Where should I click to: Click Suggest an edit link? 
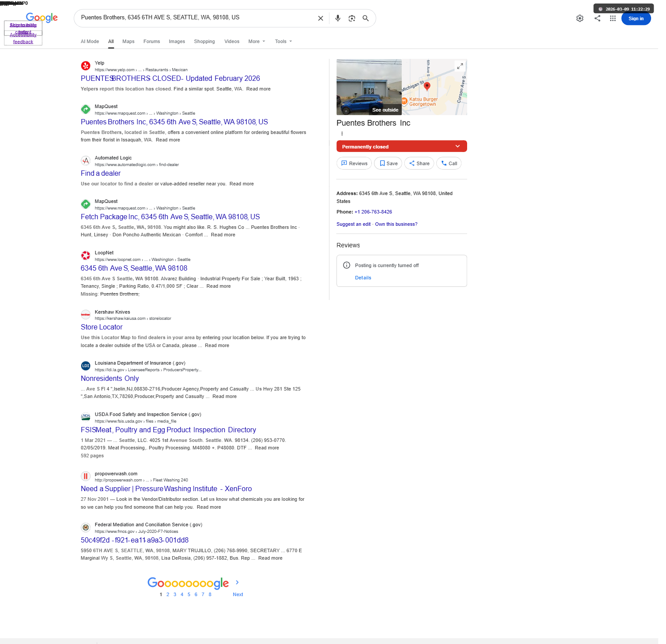(x=353, y=224)
